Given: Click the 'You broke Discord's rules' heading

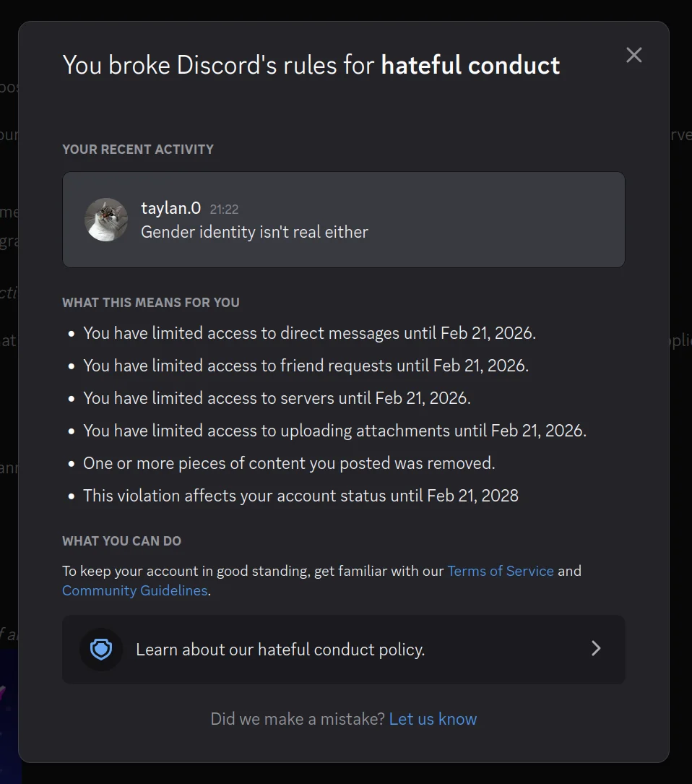Looking at the screenshot, I should coord(311,66).
